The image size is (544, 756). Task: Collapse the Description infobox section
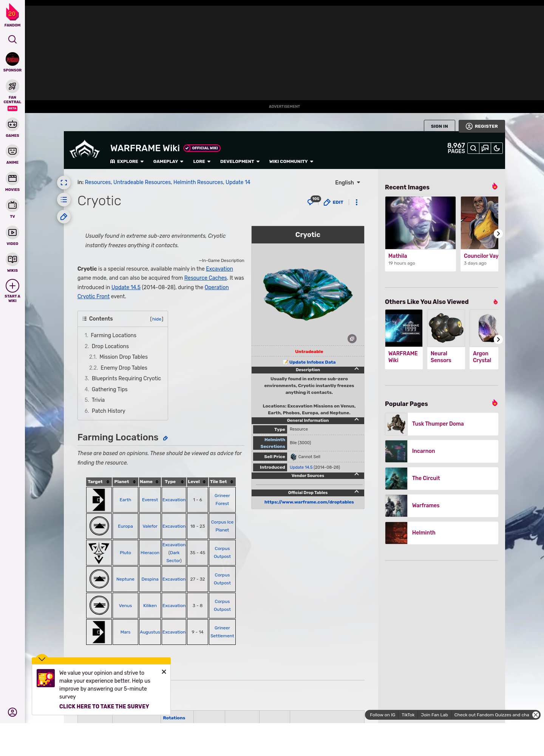tap(356, 369)
